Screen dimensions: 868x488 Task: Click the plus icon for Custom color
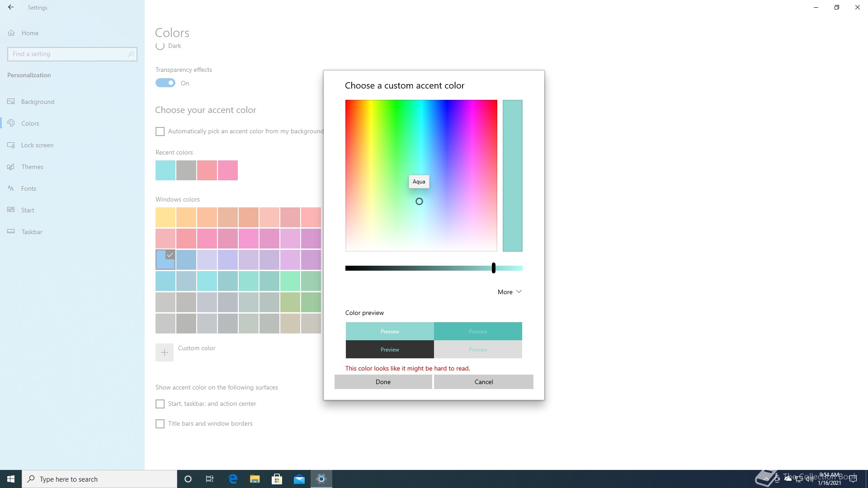click(x=165, y=352)
